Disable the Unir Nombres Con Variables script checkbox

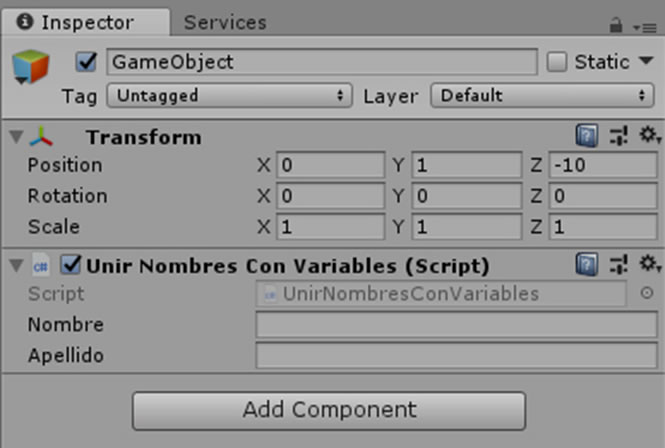coord(70,265)
